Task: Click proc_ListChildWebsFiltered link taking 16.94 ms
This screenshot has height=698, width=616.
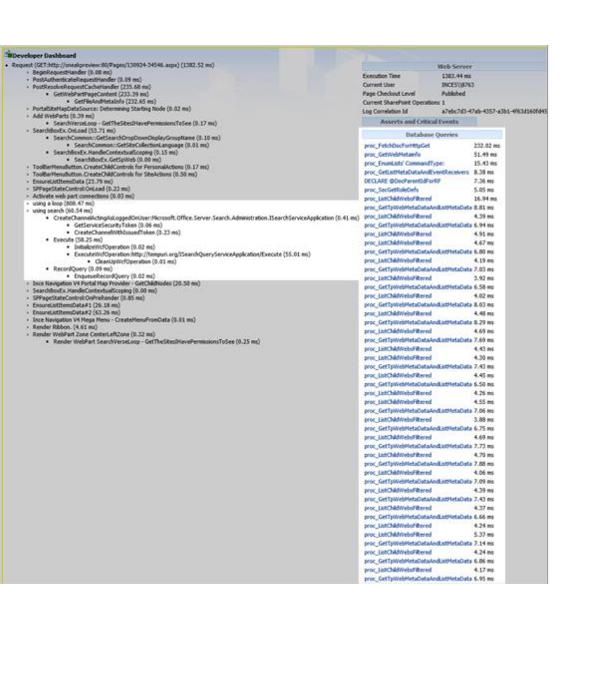Action: point(398,199)
